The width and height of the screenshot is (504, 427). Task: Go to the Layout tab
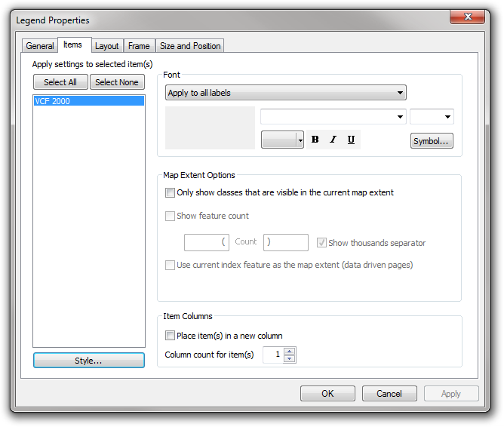pyautogui.click(x=107, y=46)
